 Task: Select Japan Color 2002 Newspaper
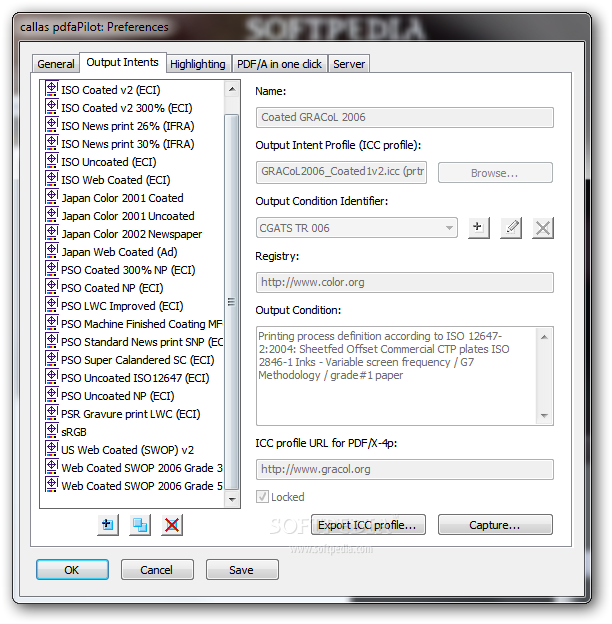[131, 234]
